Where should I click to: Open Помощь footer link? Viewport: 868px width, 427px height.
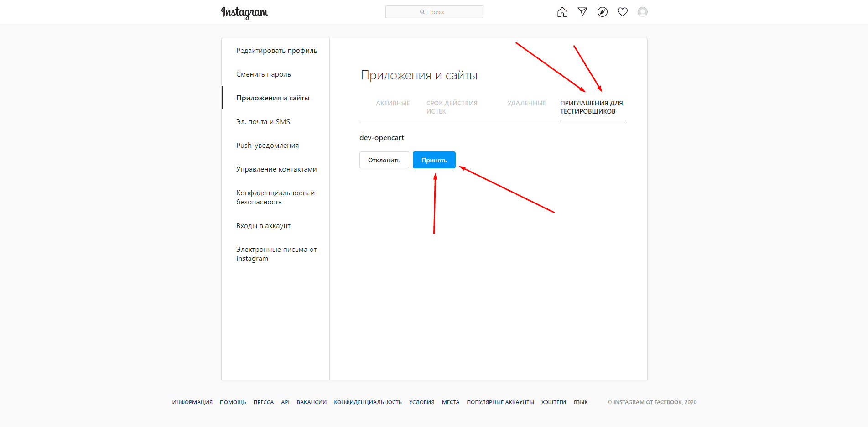coord(233,402)
